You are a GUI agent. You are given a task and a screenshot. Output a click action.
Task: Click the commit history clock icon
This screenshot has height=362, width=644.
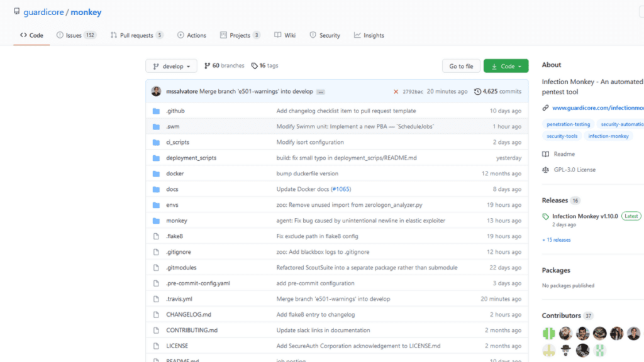tap(478, 92)
